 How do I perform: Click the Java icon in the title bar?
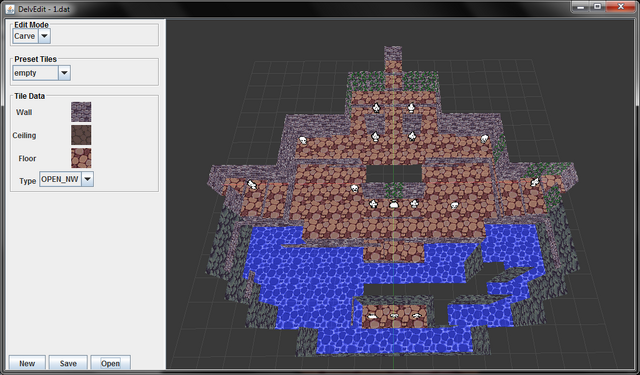pos(10,9)
